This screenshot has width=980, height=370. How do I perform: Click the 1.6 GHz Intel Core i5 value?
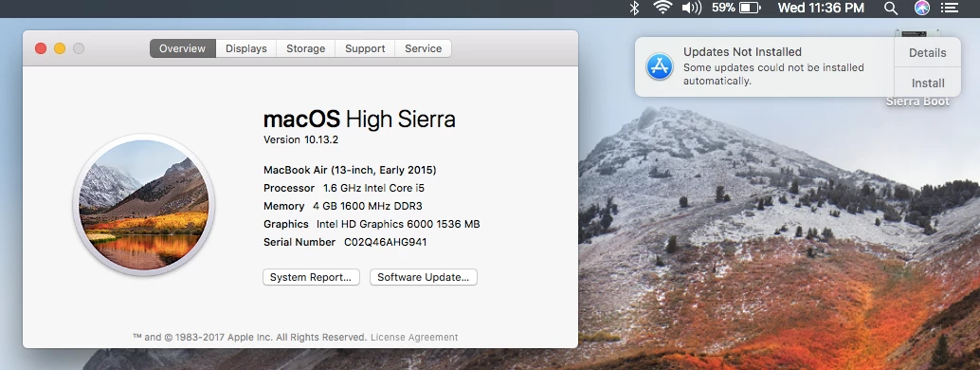(x=373, y=189)
